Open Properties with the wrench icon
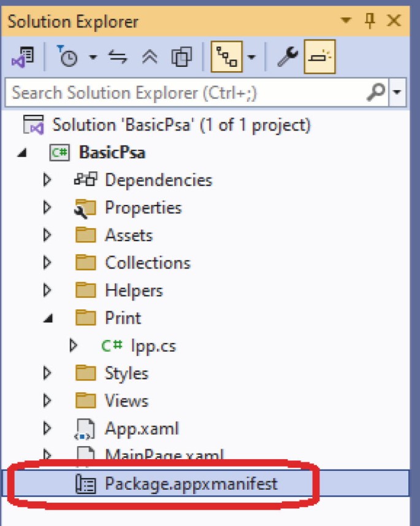Viewport: 420px width, 526px height. pos(286,58)
